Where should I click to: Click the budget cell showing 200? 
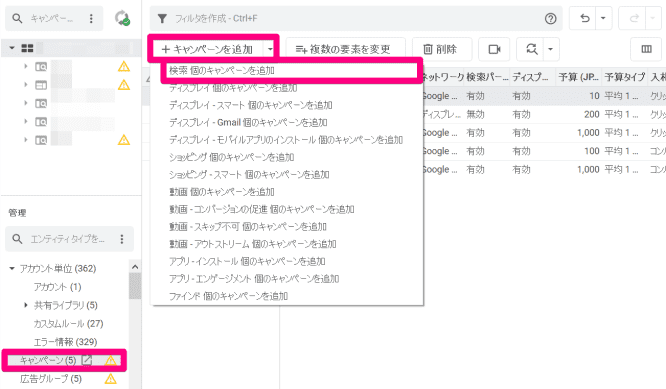pos(592,114)
